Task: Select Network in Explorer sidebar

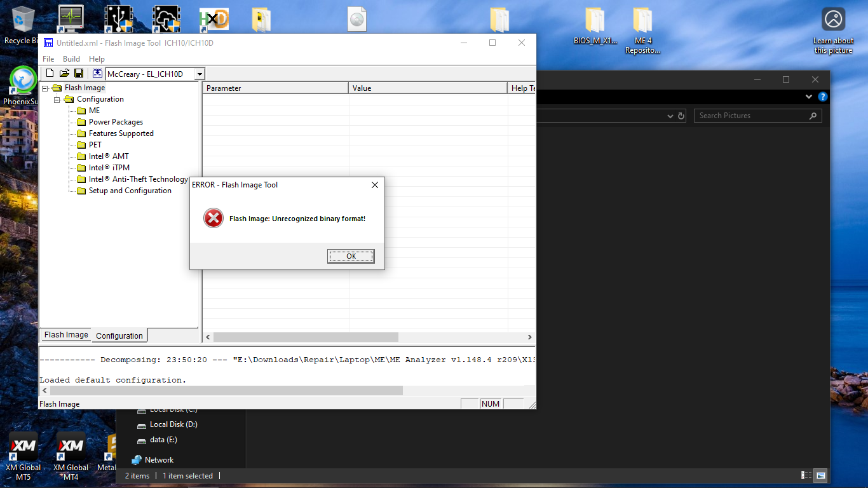Action: coord(159,460)
